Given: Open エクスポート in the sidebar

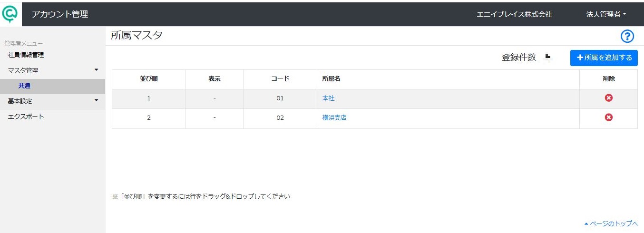Looking at the screenshot, I should coord(26,116).
